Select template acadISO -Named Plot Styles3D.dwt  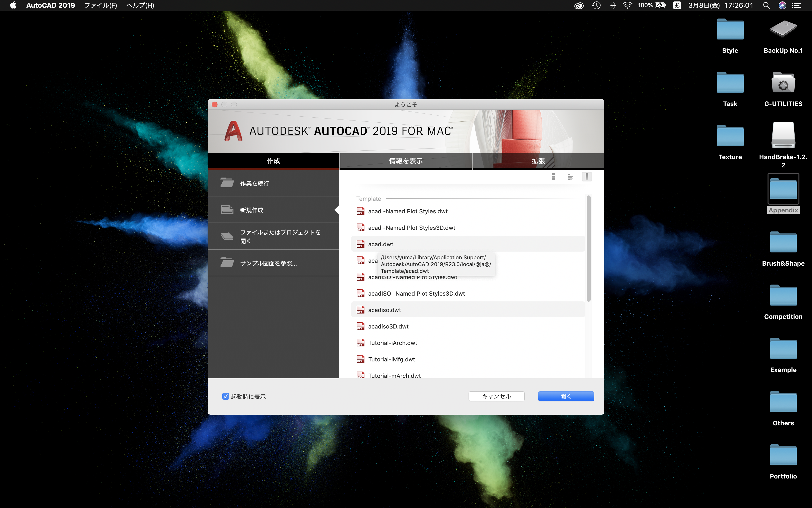coord(468,294)
